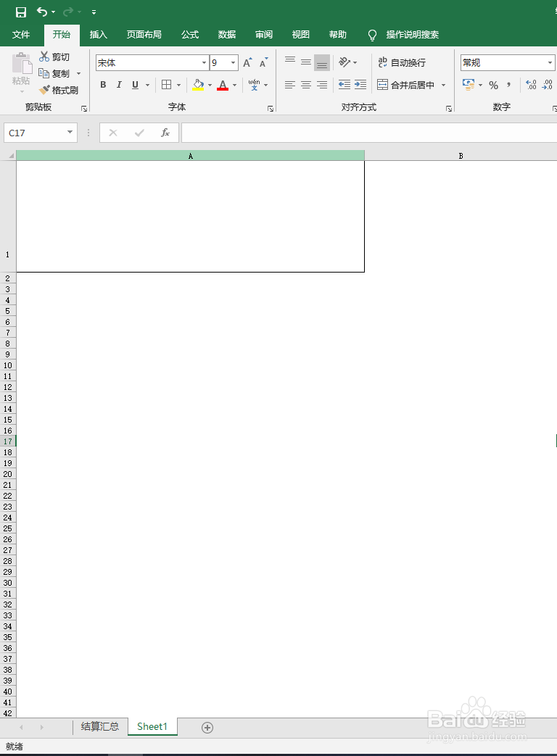
Task: Add a new sheet with plus icon
Action: point(207,728)
